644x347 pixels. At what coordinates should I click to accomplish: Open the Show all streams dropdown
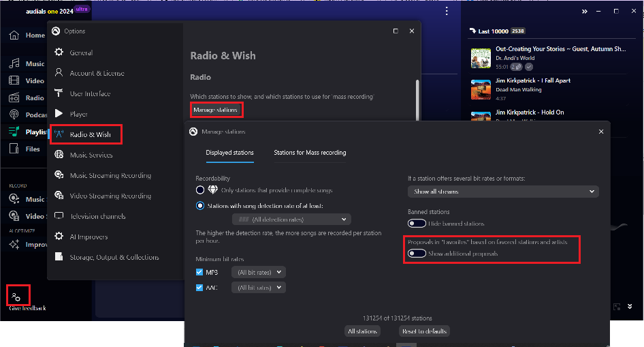tap(503, 192)
